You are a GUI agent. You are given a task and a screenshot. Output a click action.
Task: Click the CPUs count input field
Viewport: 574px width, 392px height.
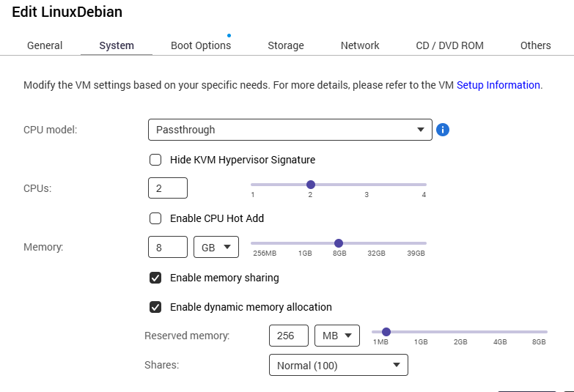[x=168, y=188]
